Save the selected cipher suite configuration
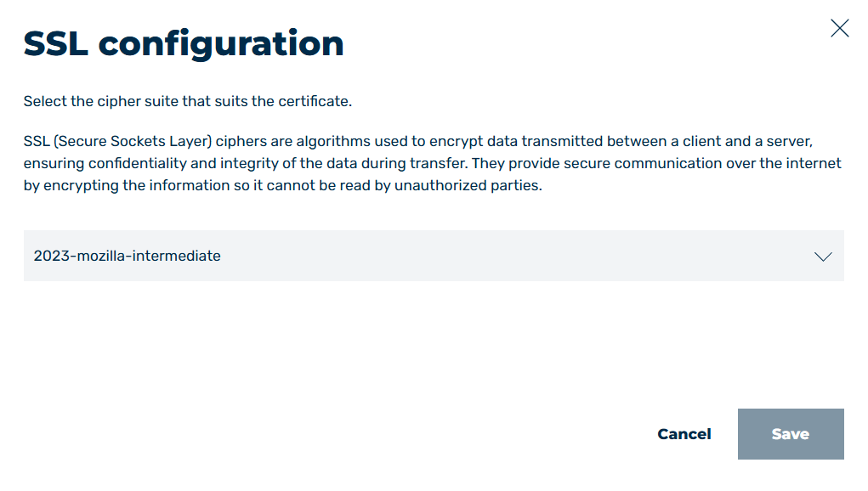Viewport: 868px width, 491px height. 791,434
